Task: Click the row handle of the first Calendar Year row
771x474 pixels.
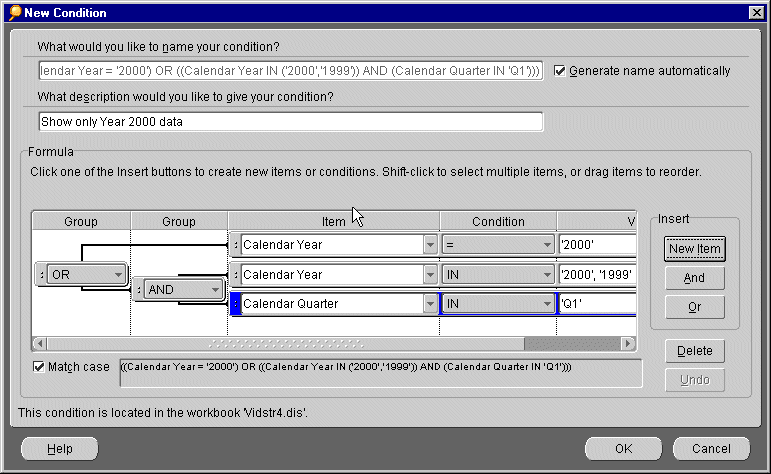Action: (x=235, y=244)
